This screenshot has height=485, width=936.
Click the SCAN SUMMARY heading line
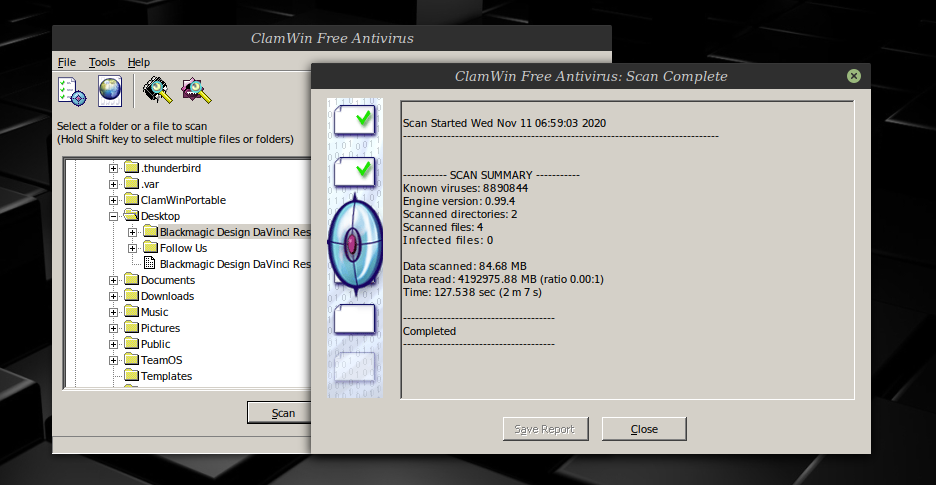click(x=491, y=176)
